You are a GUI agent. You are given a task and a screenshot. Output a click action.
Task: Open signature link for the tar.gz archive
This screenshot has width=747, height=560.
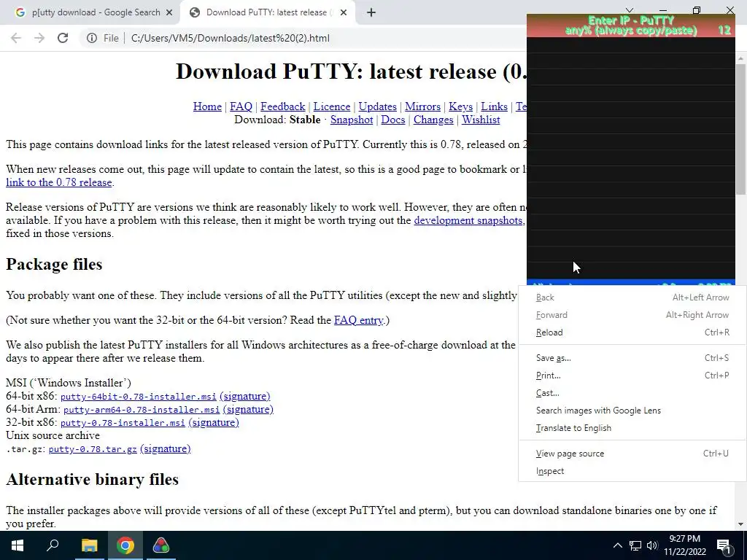pos(166,449)
